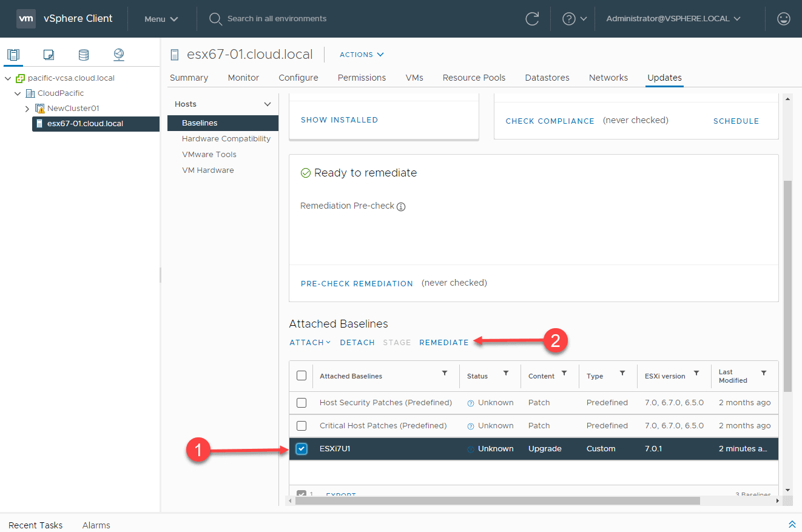Open VMs and Templates inventory icon
This screenshot has width=802, height=532.
tap(49, 55)
